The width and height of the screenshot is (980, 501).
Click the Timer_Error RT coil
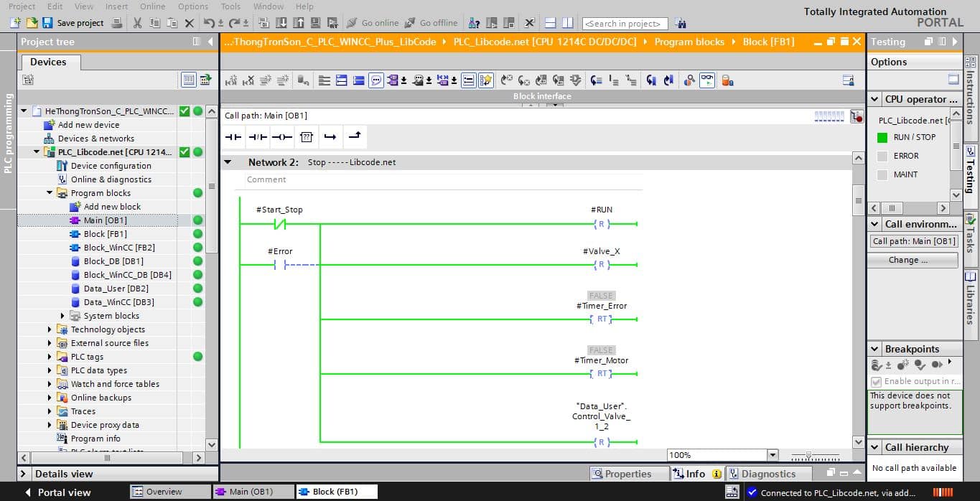602,319
